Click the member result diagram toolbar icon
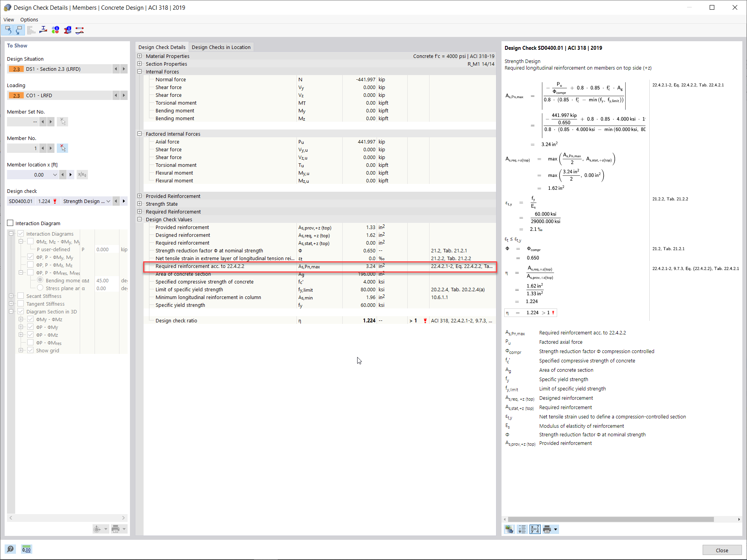The image size is (747, 560). [x=79, y=30]
